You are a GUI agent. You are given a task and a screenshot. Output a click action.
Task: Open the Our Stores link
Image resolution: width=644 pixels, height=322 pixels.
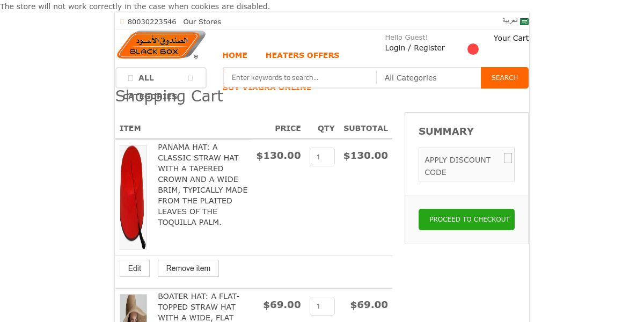tap(202, 22)
